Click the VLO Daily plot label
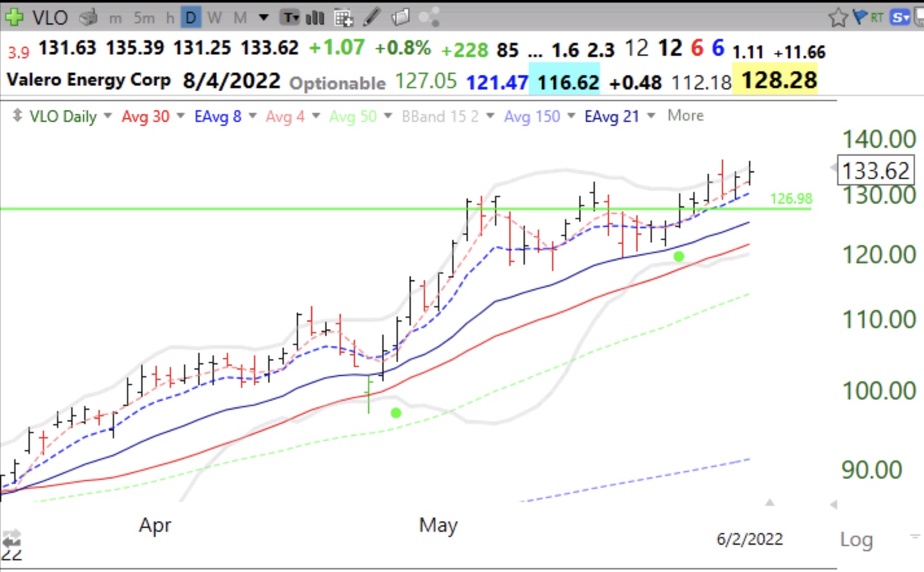 pyautogui.click(x=63, y=117)
